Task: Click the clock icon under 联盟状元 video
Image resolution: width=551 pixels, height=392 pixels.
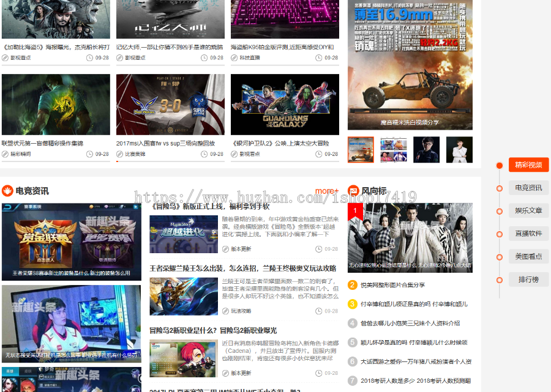Action: pos(89,154)
